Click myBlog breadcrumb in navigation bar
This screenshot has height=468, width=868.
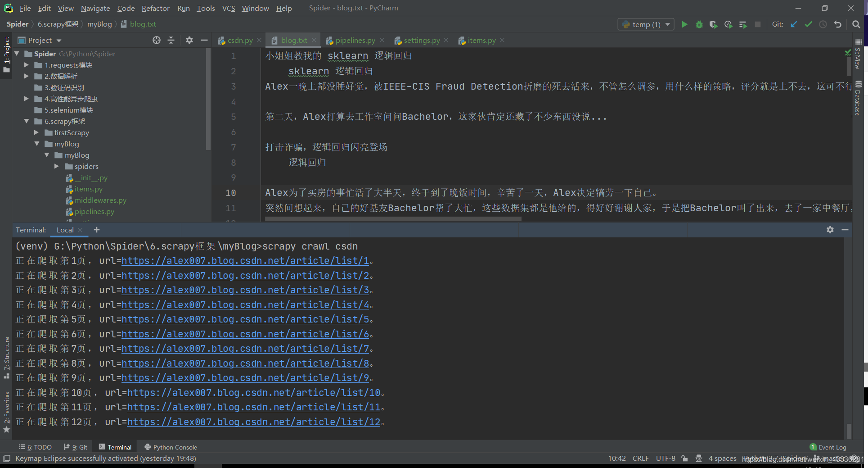pos(99,24)
